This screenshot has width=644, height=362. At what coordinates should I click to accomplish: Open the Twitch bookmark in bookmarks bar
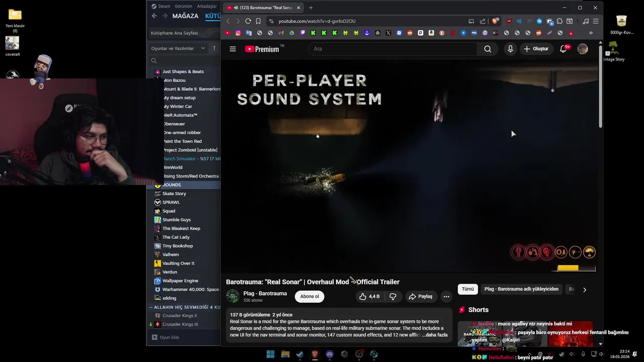tap(303, 33)
